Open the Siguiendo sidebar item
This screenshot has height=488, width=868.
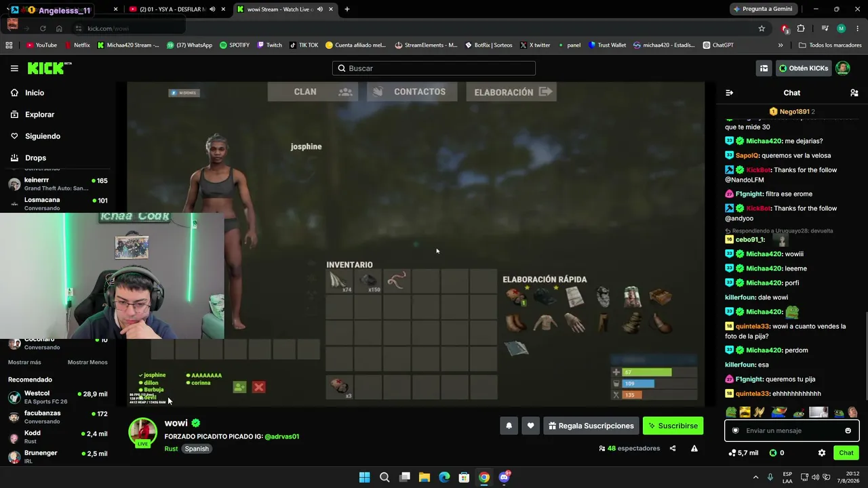tap(43, 136)
